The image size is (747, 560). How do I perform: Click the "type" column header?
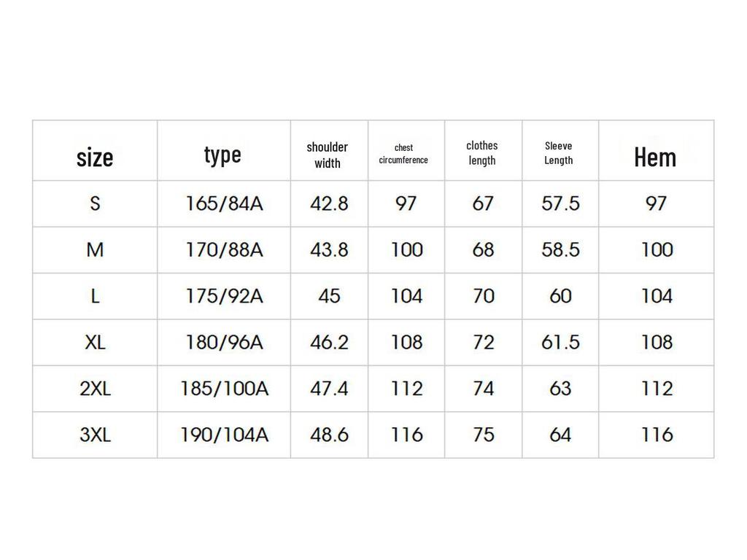click(x=222, y=155)
